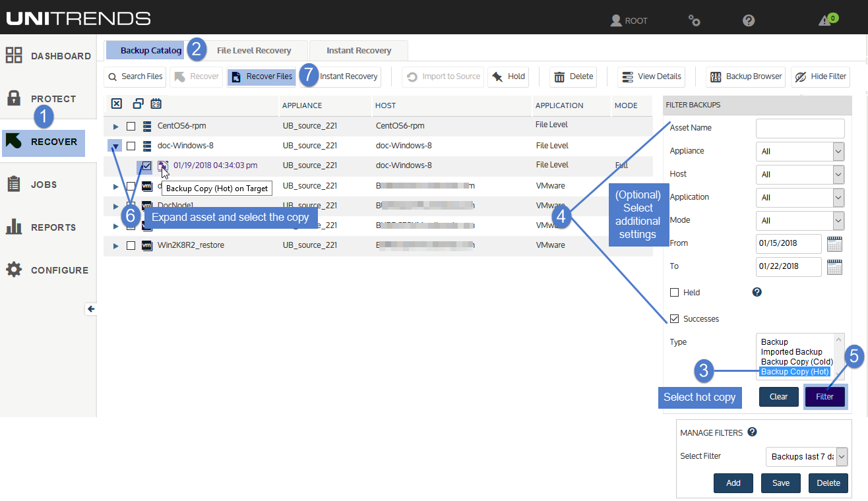Image resolution: width=868 pixels, height=501 pixels.
Task: Click the deselect all icon above the list
Action: pos(117,103)
